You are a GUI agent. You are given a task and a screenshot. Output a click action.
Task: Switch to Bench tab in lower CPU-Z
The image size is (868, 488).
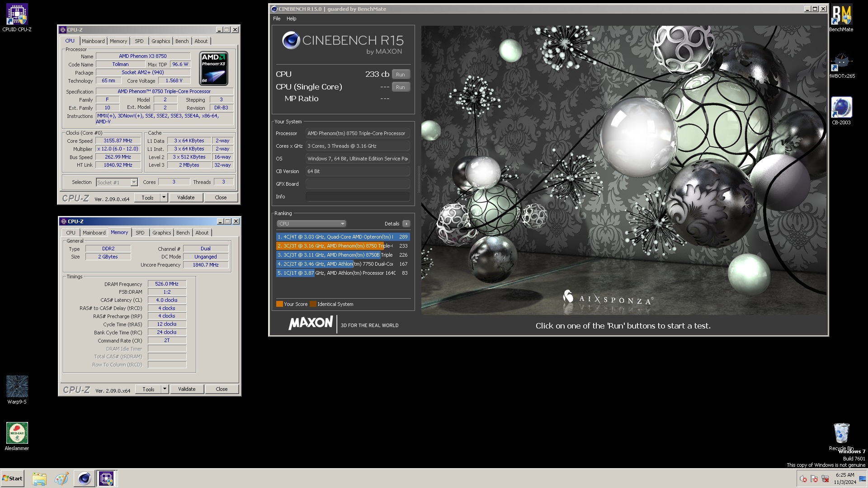(x=183, y=233)
